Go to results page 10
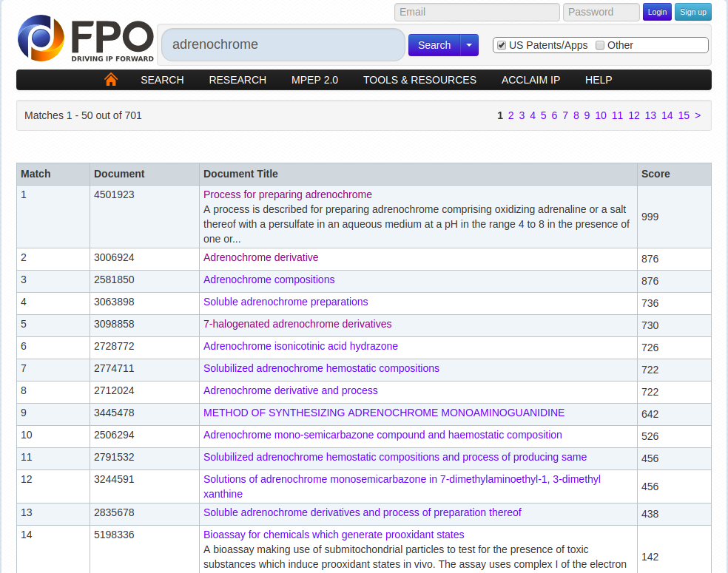728x573 pixels. pos(601,115)
